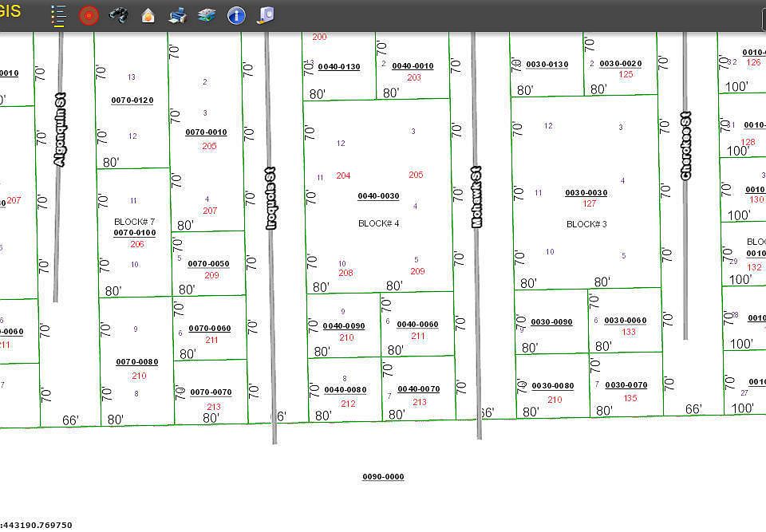Click the Iroquois St street label
The width and height of the screenshot is (766, 532).
pos(270,198)
